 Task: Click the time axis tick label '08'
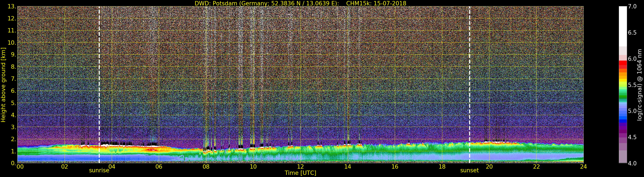pyautogui.click(x=206, y=167)
